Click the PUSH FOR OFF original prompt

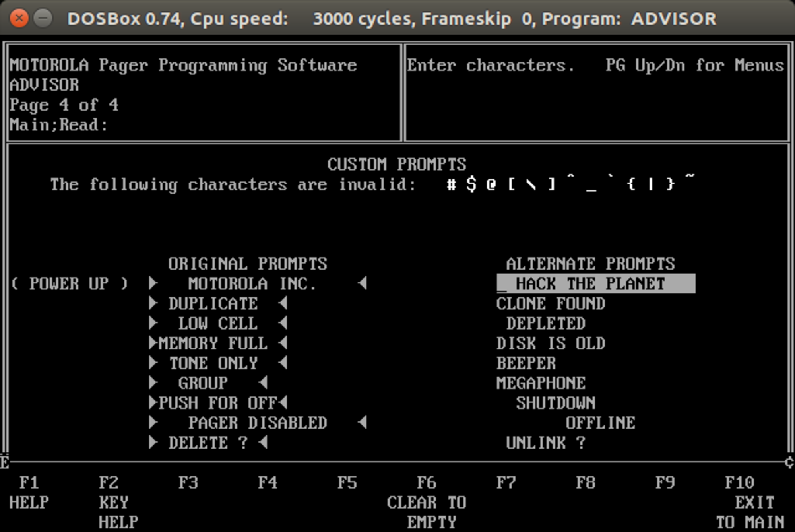(x=218, y=403)
